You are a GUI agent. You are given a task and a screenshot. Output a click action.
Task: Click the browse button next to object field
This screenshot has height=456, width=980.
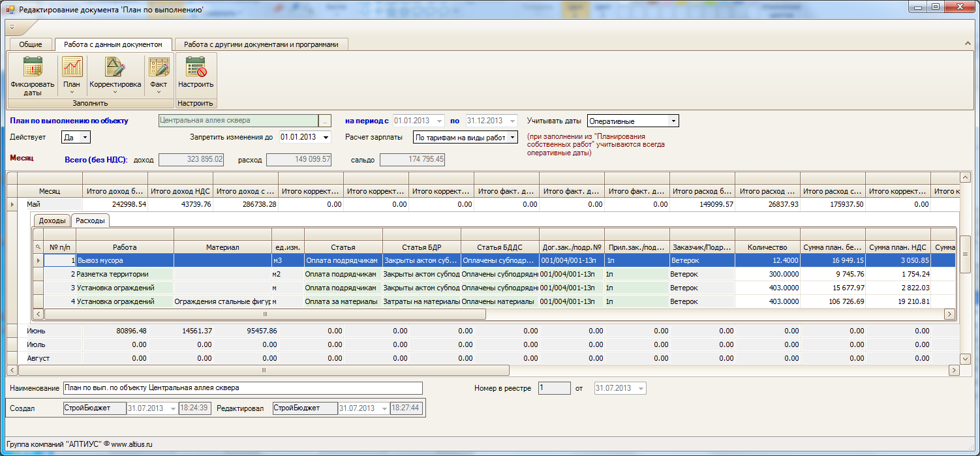point(325,121)
